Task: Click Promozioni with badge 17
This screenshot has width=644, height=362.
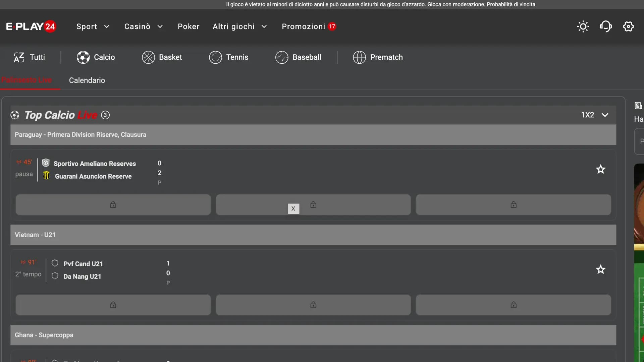Action: click(x=308, y=26)
